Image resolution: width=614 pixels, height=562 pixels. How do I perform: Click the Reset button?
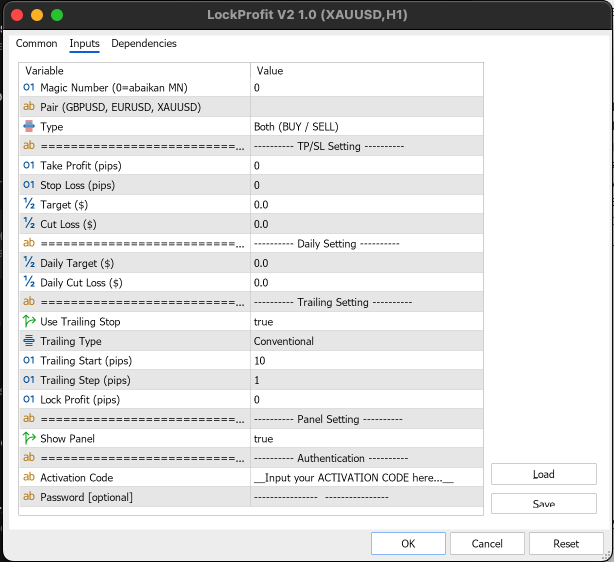(566, 543)
